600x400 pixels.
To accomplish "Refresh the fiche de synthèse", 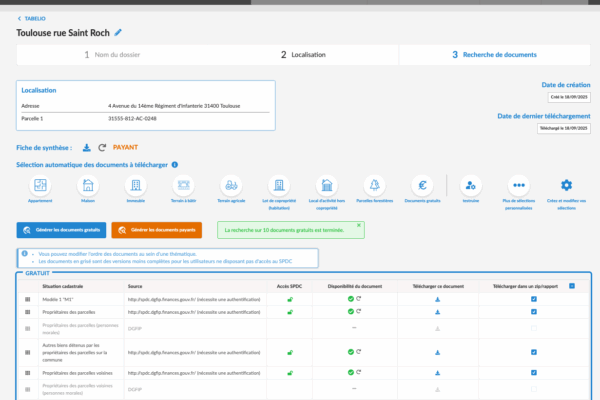I will click(x=102, y=147).
